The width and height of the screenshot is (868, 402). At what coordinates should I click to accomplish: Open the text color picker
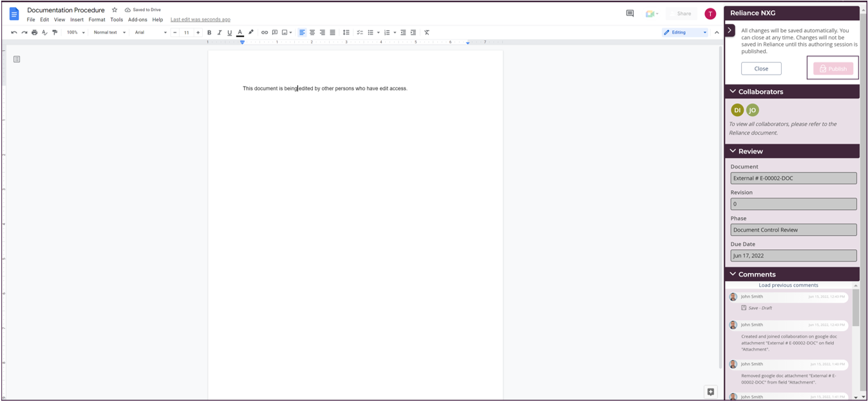pyautogui.click(x=240, y=32)
